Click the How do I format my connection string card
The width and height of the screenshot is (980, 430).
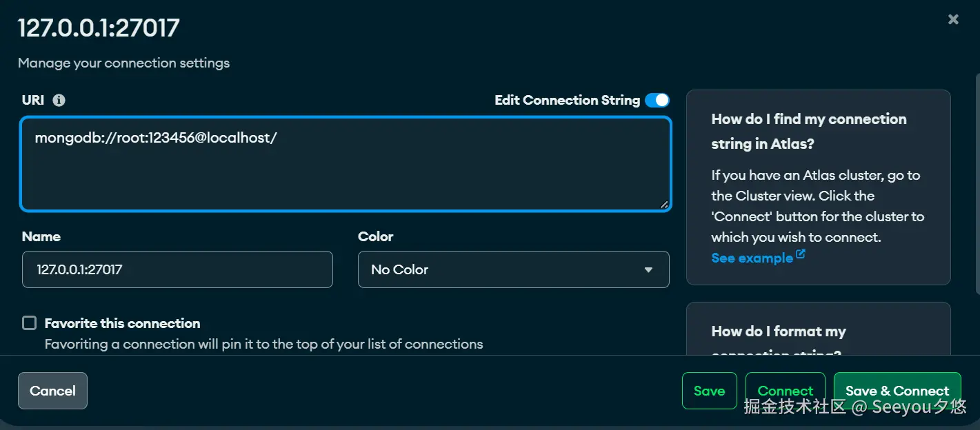tap(818, 332)
